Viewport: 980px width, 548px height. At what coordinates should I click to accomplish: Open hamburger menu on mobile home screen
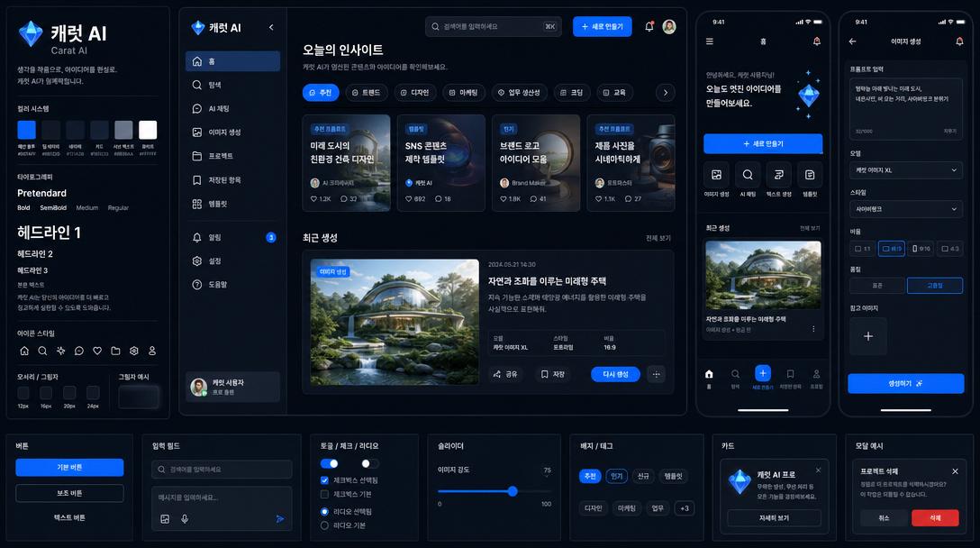710,41
